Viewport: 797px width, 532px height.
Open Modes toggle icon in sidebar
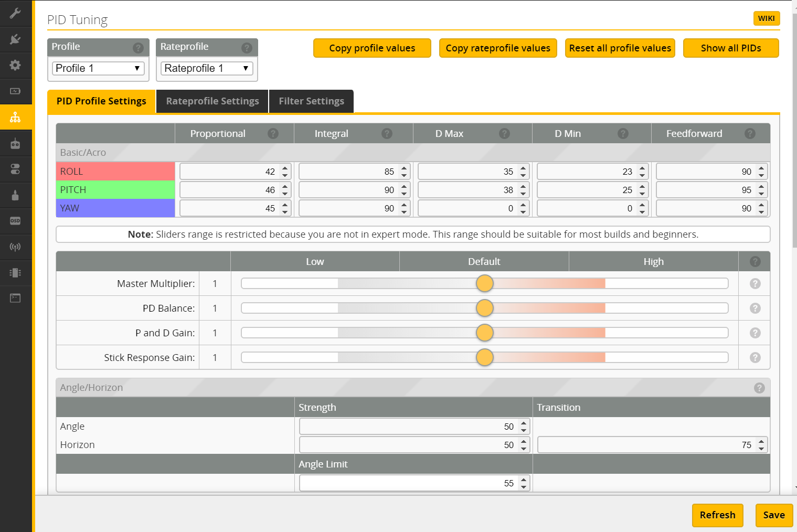(15, 169)
